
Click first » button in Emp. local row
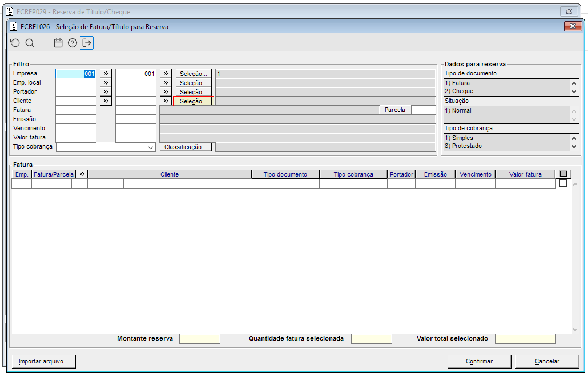coord(106,82)
